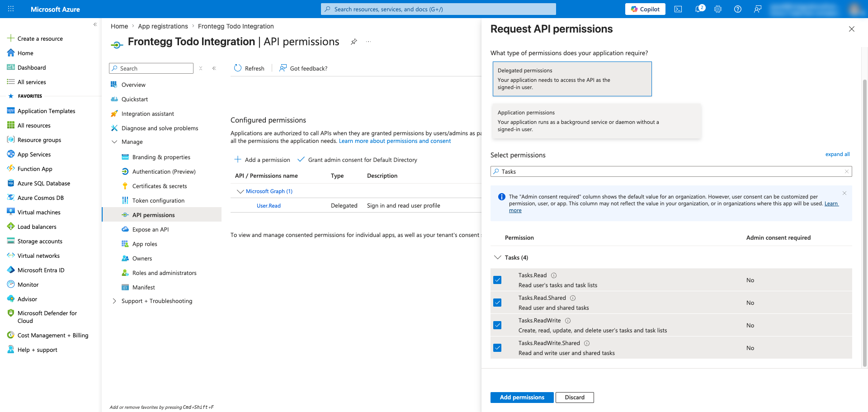The width and height of the screenshot is (868, 412).
Task: Click the Refresh icon in the toolbar
Action: point(238,68)
